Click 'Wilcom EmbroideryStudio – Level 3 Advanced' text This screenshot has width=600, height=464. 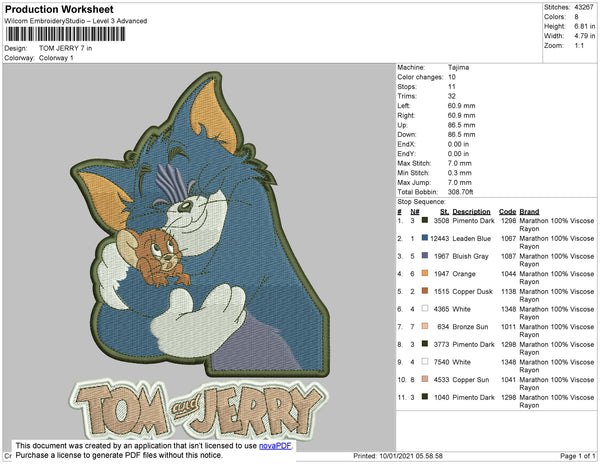(x=76, y=21)
